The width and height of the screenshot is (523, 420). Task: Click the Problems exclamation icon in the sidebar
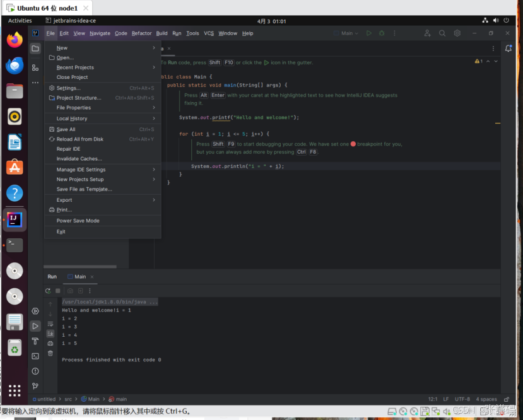[35, 371]
